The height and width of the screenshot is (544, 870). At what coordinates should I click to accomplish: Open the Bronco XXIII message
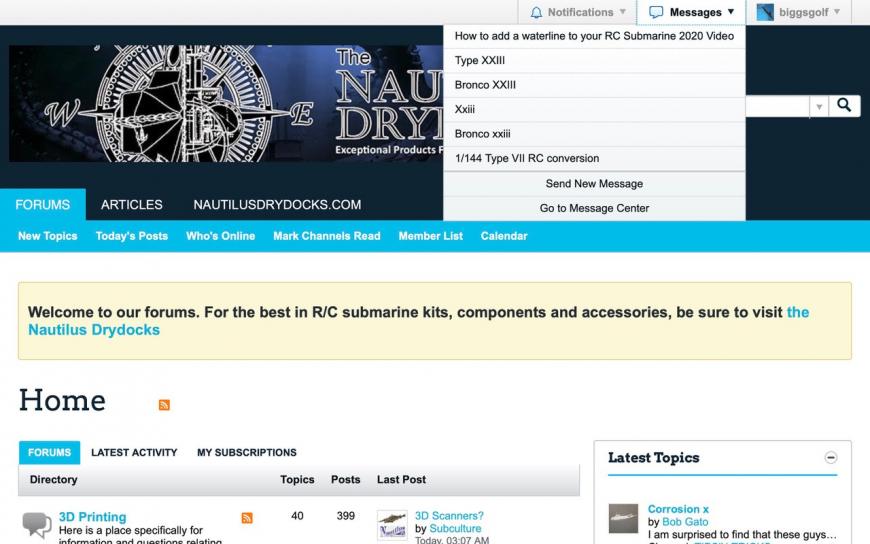click(485, 85)
